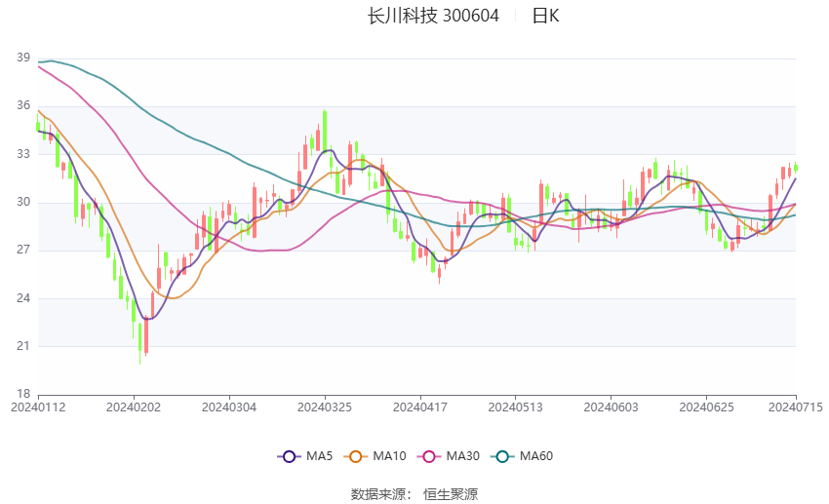The width and height of the screenshot is (829, 504).
Task: Click y-axis value 39
Action: tap(23, 58)
